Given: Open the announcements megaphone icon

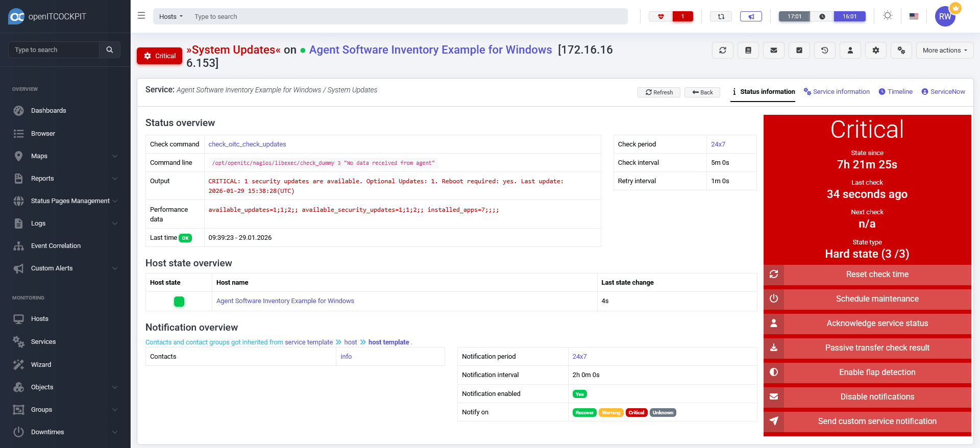Looking at the screenshot, I should (751, 17).
